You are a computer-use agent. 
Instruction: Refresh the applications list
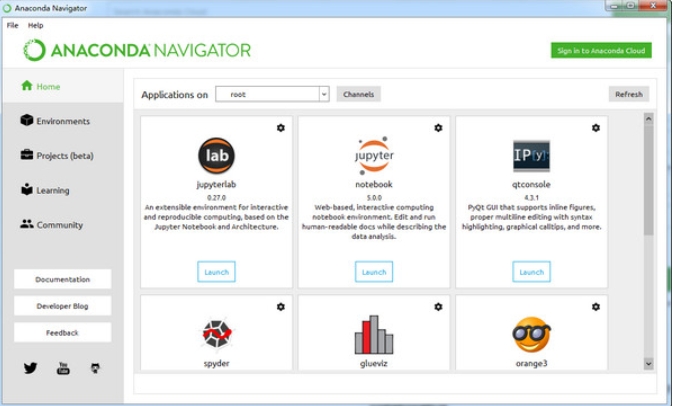(x=628, y=94)
